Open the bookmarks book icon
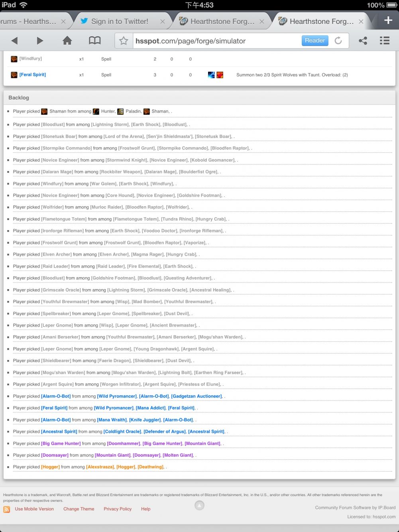 pos(94,41)
